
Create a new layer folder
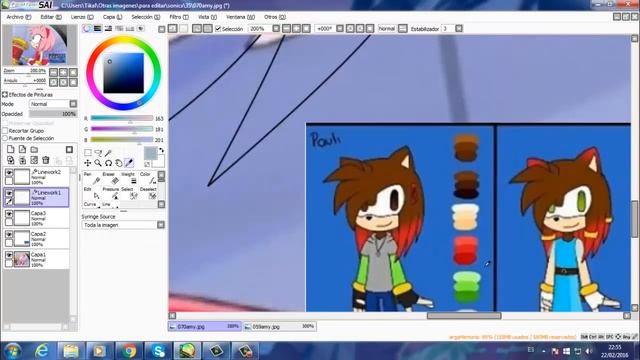point(34,150)
